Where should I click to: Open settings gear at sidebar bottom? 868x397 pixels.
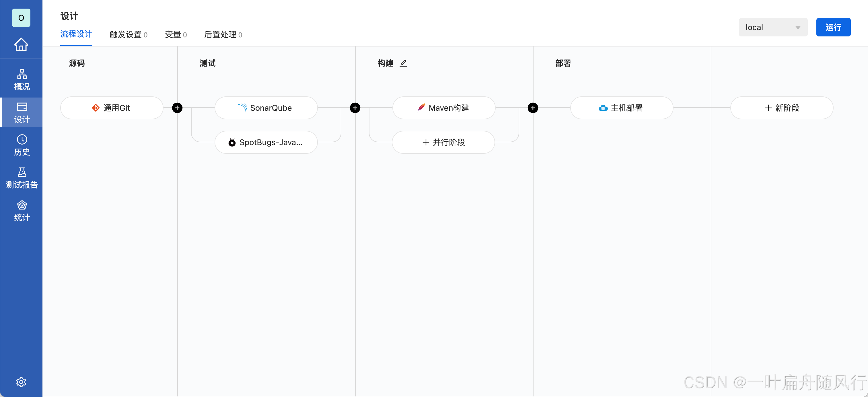point(21,382)
